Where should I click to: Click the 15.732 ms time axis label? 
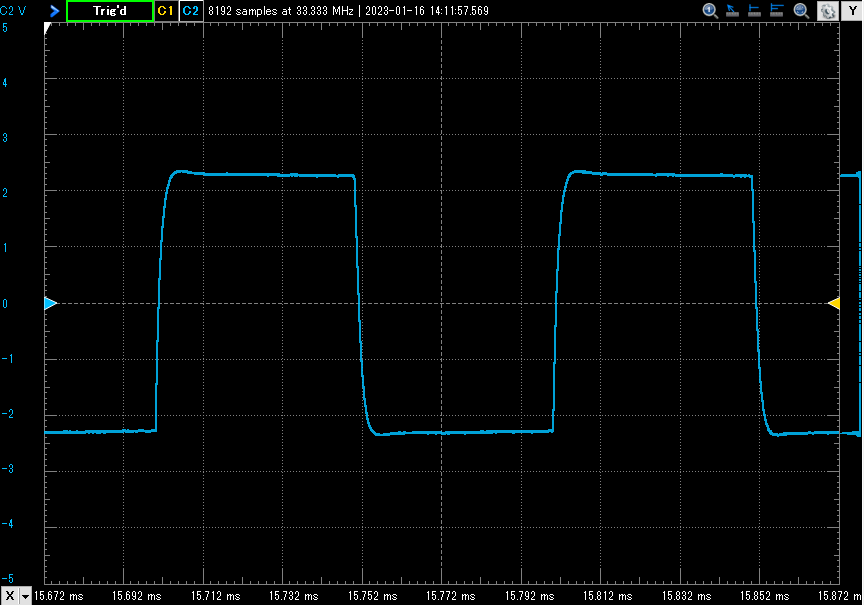tap(294, 596)
